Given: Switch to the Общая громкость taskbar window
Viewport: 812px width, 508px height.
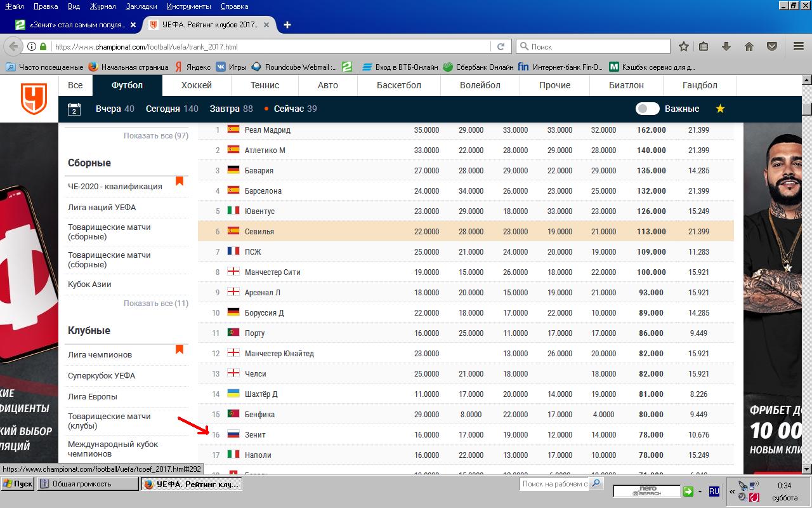Looking at the screenshot, I should click(x=88, y=484).
